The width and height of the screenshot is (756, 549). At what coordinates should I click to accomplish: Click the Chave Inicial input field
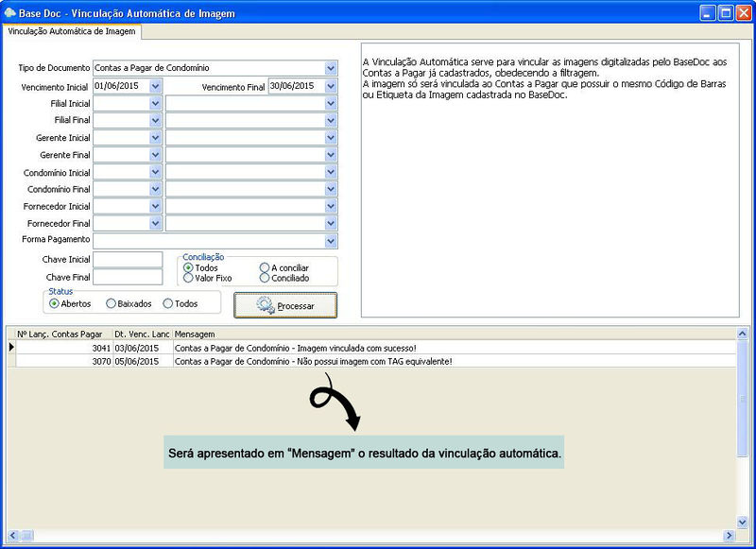coord(128,259)
